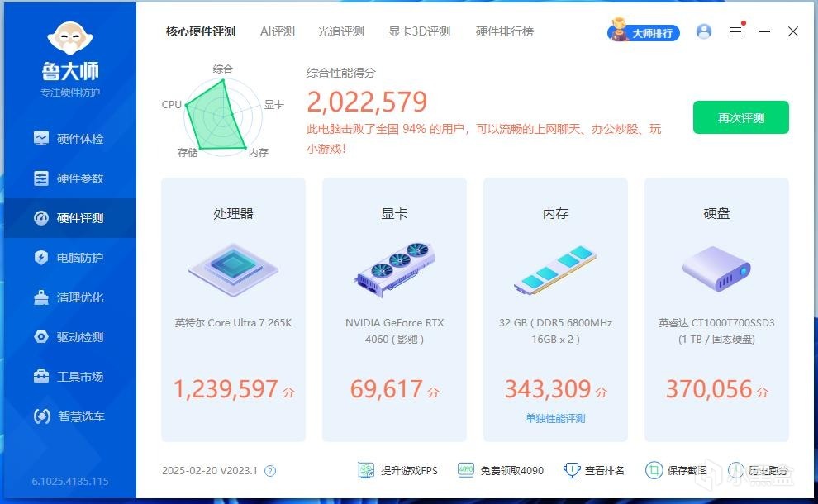Click the 清理优化 broom icon
This screenshot has height=504, width=818.
coord(41,297)
